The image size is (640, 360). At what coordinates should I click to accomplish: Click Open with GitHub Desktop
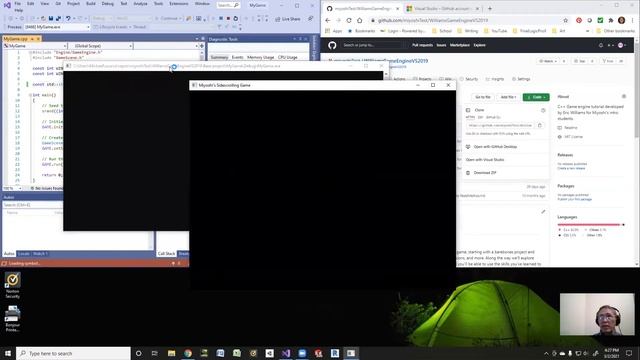click(x=492, y=147)
